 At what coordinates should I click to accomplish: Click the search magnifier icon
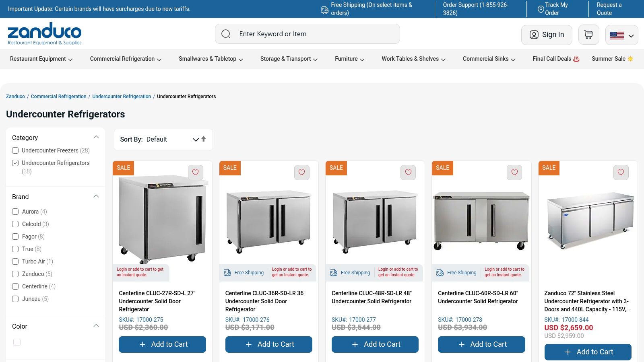(226, 34)
